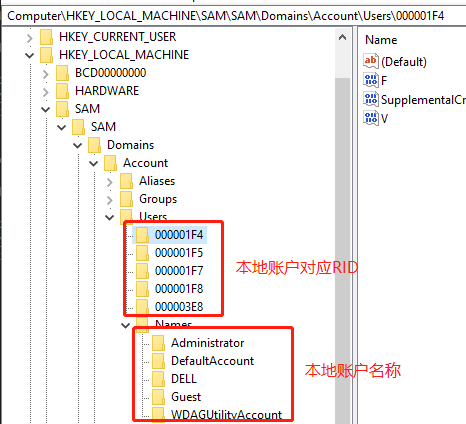Click the Administrator folder icon
The height and width of the screenshot is (424, 466).
[158, 343]
